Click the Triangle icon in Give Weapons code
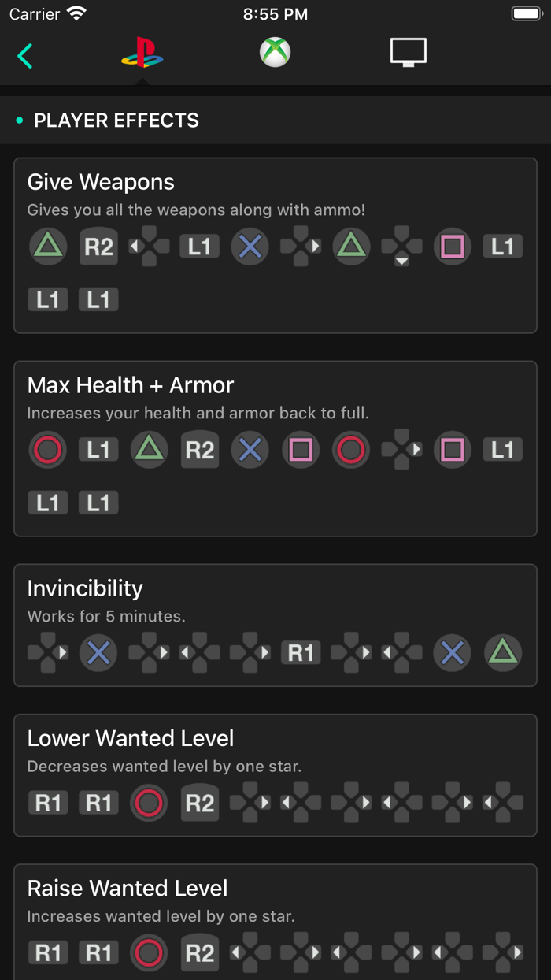 [48, 246]
